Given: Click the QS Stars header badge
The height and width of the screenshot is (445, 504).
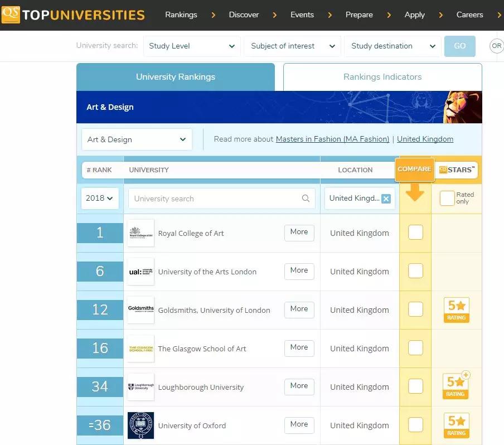Looking at the screenshot, I should point(457,170).
